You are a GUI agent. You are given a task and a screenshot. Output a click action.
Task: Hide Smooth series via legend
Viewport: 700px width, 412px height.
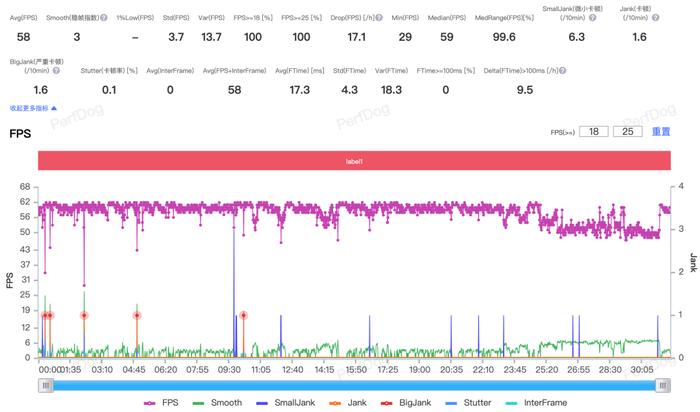[x=221, y=403]
